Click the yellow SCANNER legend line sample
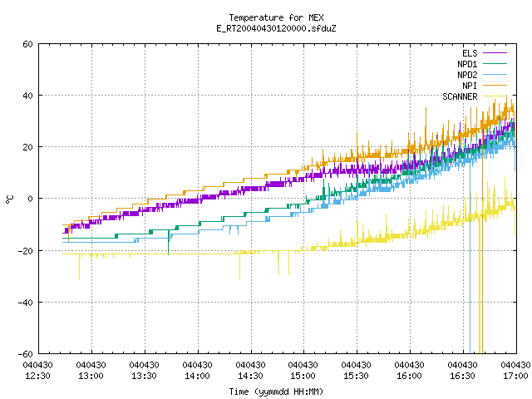Screen dimensions: 532x399 (x=495, y=96)
